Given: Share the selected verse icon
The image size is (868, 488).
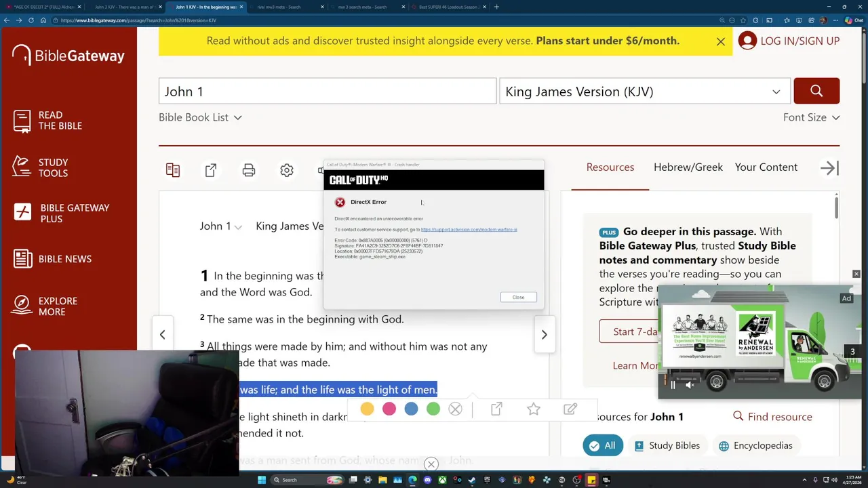Looking at the screenshot, I should pyautogui.click(x=496, y=409).
